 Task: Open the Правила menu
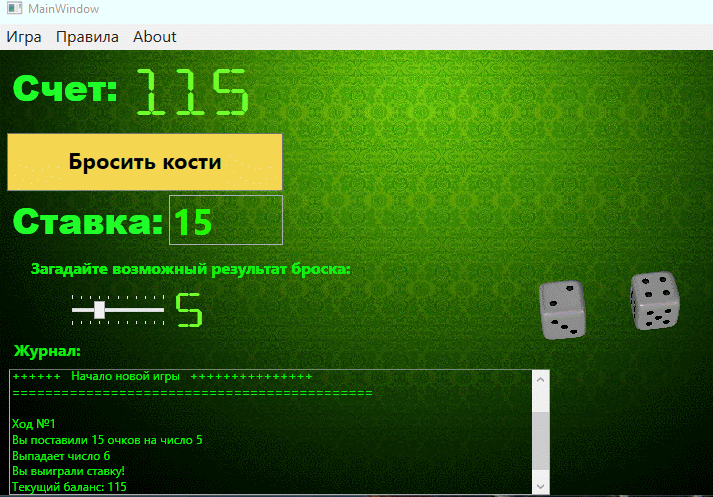click(x=87, y=37)
